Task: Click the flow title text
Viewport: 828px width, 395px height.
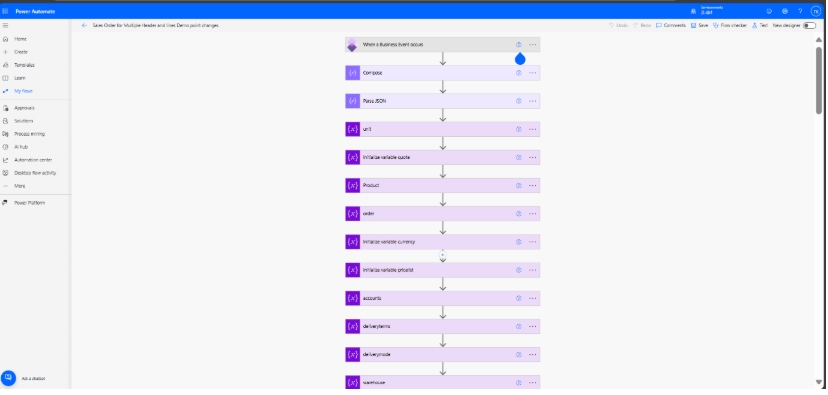Action: tap(156, 25)
